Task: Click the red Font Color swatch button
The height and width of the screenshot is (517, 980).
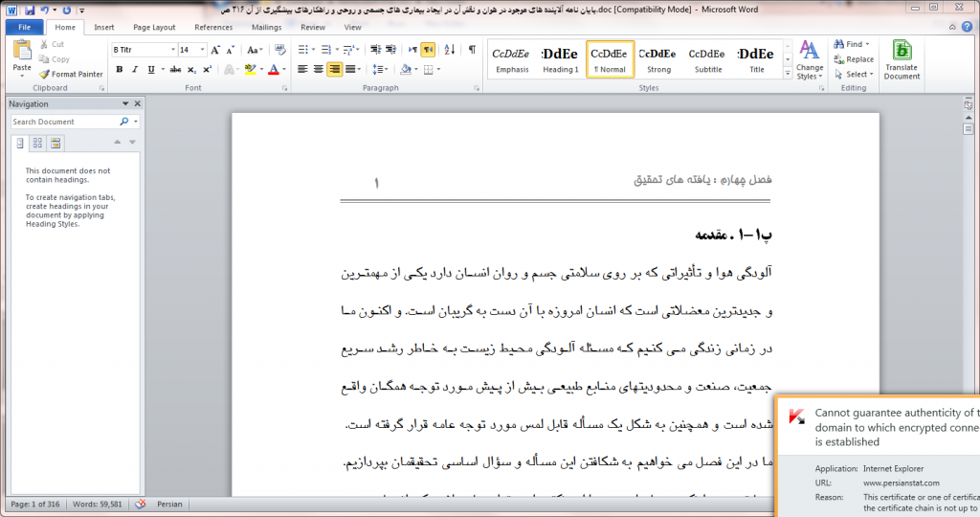Action: (273, 69)
